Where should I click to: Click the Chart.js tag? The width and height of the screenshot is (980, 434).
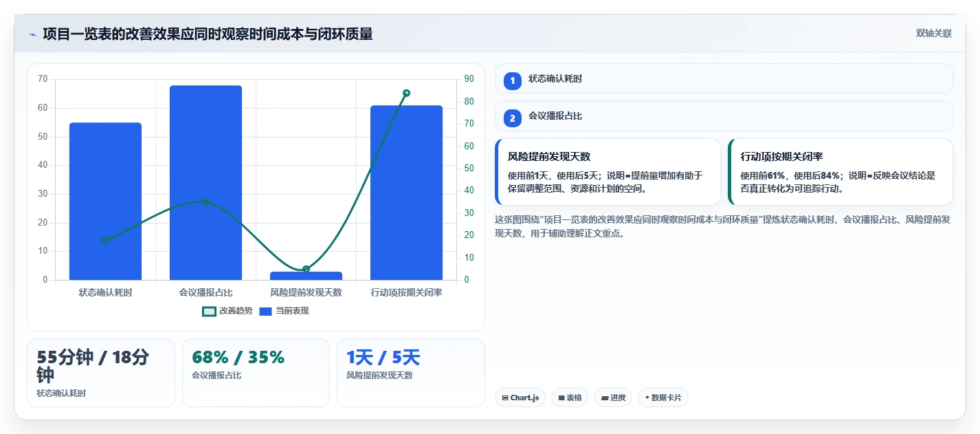pyautogui.click(x=520, y=398)
